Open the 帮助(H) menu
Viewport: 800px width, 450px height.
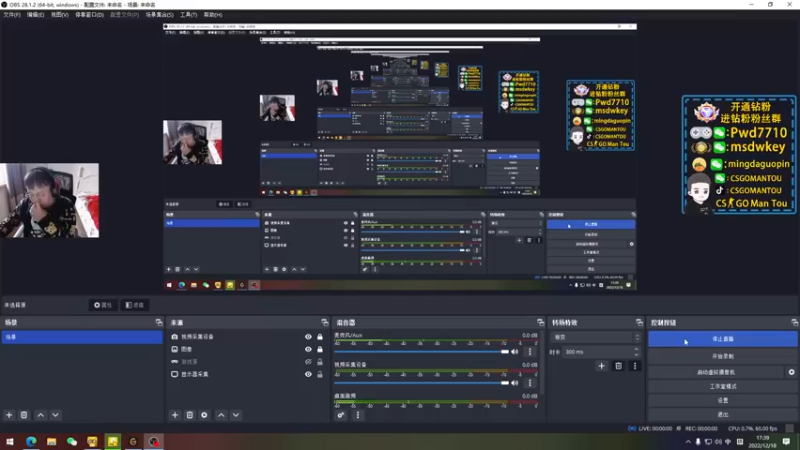pyautogui.click(x=213, y=15)
